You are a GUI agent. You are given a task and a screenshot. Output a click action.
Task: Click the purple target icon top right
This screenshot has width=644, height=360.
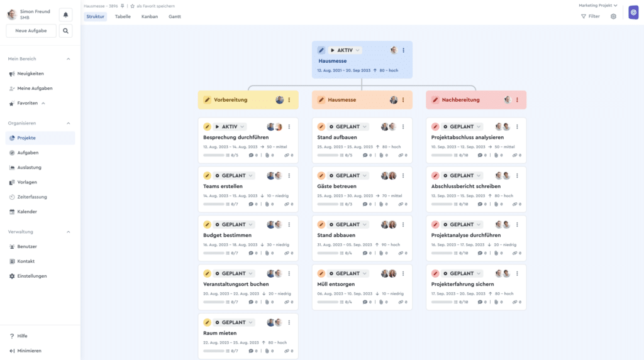633,13
